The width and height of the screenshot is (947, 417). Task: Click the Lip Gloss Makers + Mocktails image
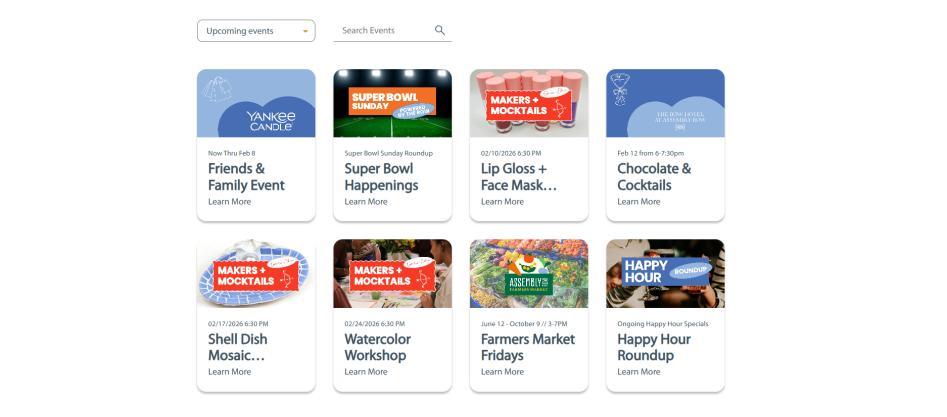529,103
